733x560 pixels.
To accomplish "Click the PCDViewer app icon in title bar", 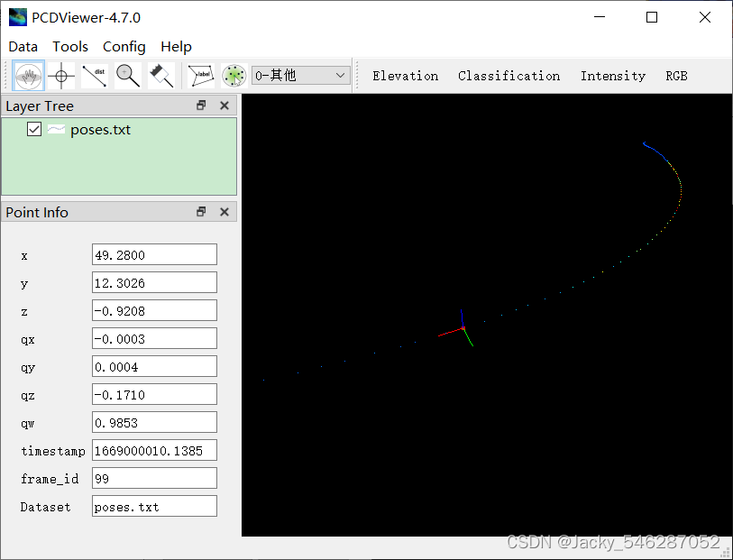I will (x=18, y=17).
